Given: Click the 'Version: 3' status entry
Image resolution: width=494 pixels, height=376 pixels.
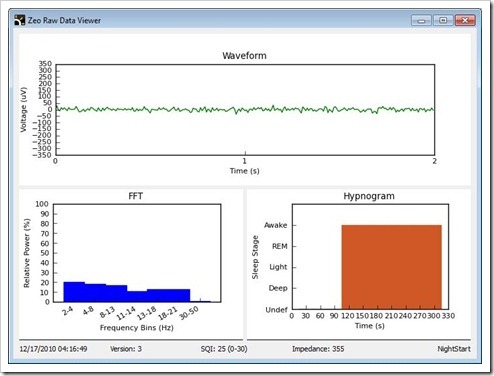Looking at the screenshot, I should tap(126, 349).
